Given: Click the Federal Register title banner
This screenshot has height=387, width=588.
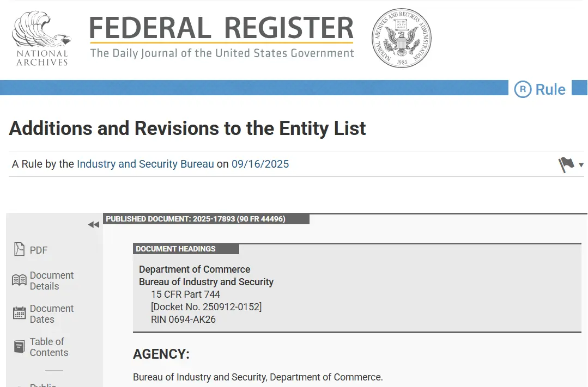Looking at the screenshot, I should (x=221, y=38).
